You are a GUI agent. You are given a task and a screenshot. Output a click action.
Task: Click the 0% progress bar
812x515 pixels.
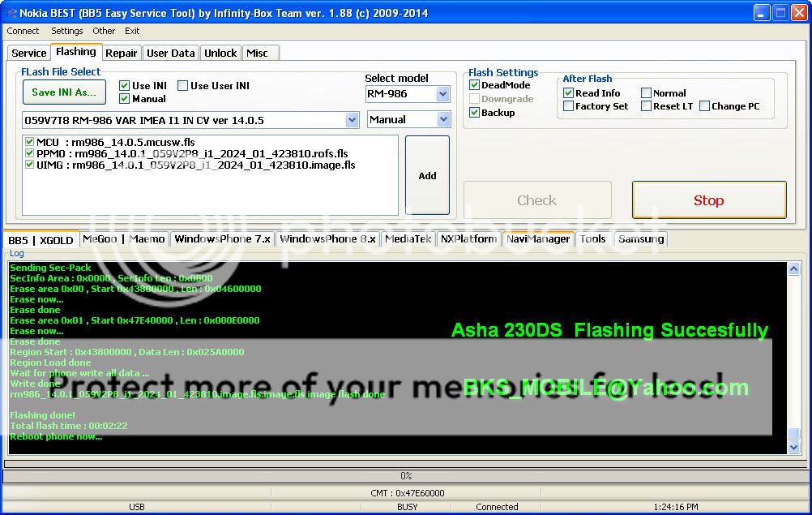[x=405, y=475]
